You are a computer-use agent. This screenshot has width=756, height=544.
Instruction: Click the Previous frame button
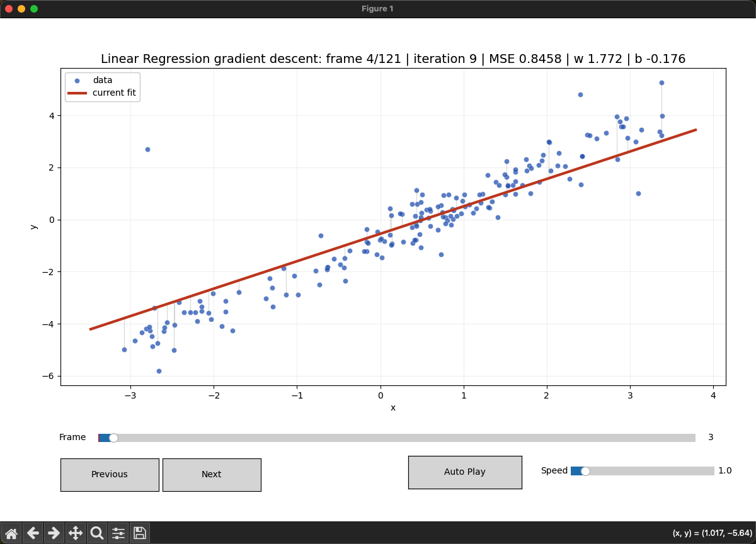[x=110, y=475]
